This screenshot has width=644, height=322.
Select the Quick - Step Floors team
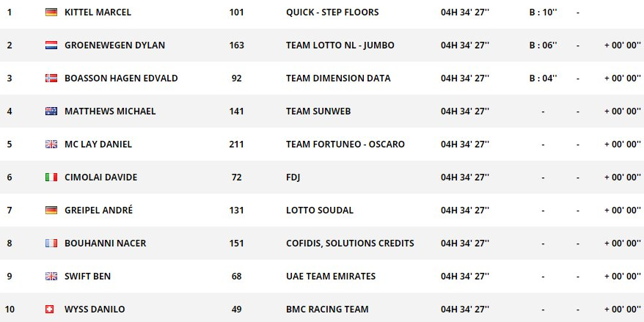point(332,12)
